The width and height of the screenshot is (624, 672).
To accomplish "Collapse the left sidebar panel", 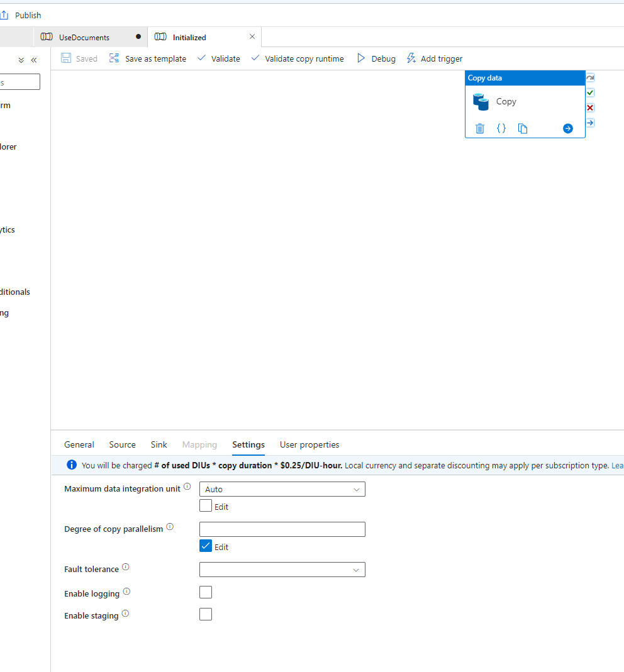I will click(34, 60).
